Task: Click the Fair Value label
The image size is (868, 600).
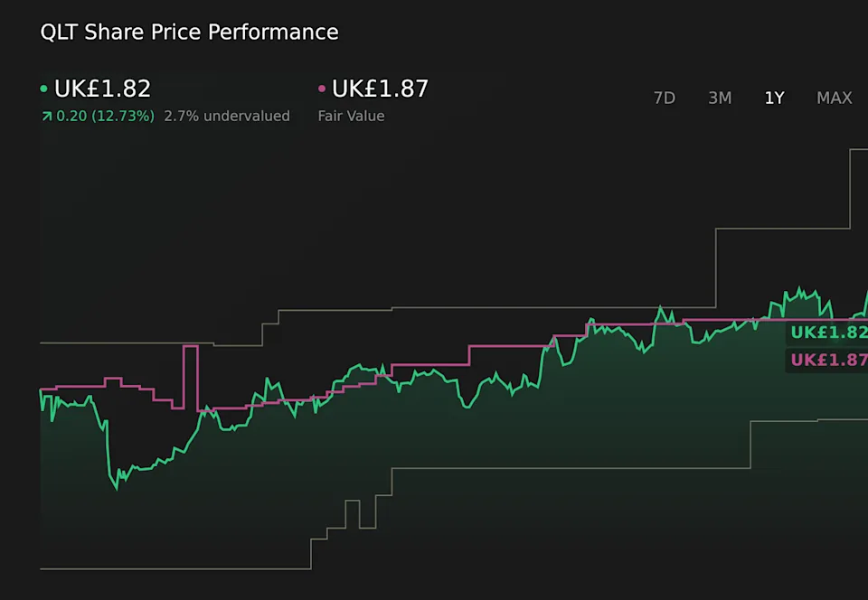Action: (x=351, y=116)
